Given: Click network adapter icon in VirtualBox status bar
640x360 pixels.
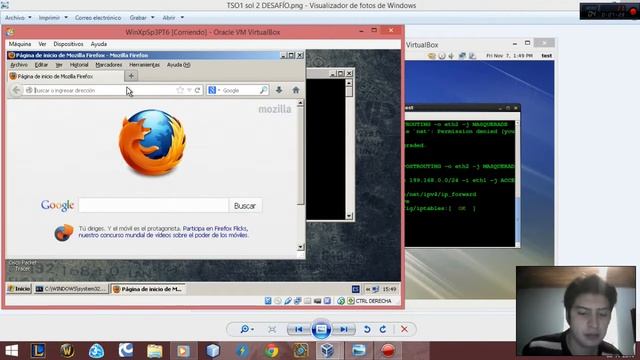Looking at the screenshot, I should pyautogui.click(x=298, y=301).
